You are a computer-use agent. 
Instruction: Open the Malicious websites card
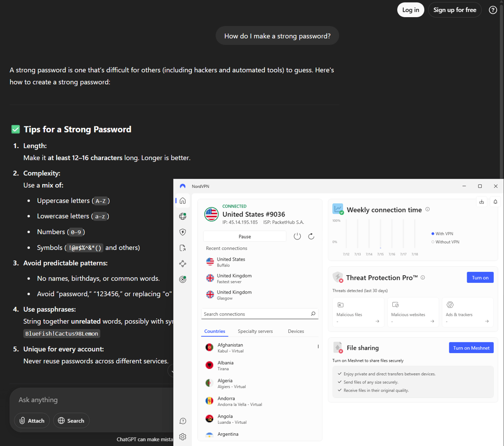(413, 312)
